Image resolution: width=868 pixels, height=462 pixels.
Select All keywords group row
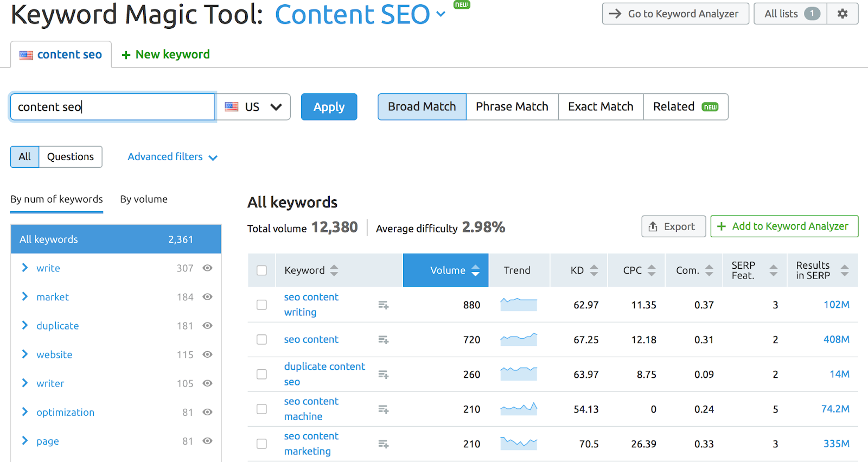point(116,239)
